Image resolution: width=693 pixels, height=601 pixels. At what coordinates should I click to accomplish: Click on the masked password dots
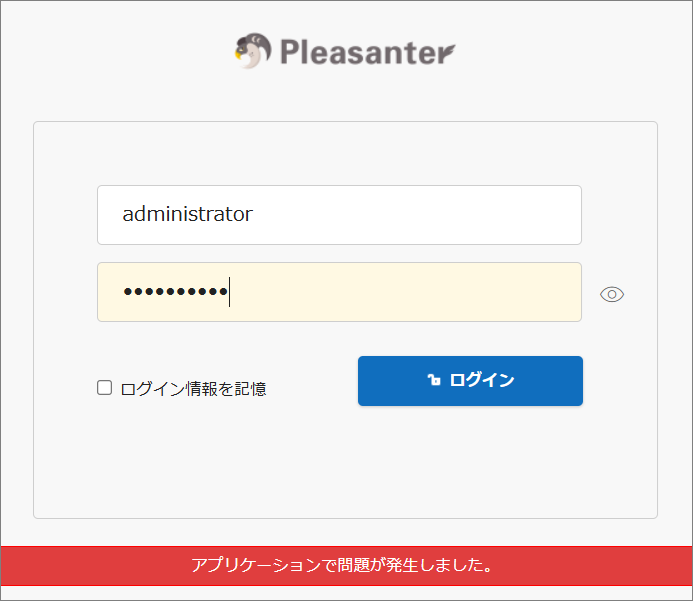point(175,292)
